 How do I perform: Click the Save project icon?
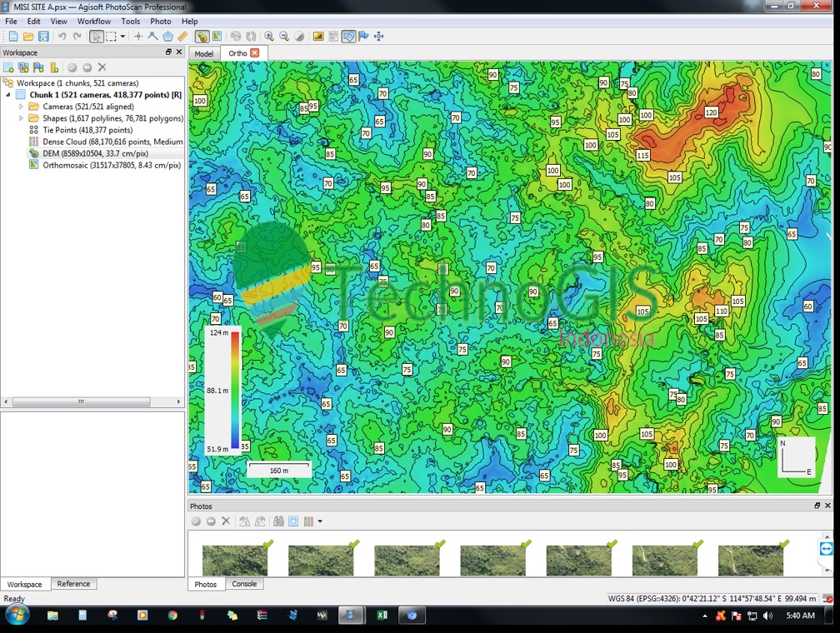(x=43, y=37)
